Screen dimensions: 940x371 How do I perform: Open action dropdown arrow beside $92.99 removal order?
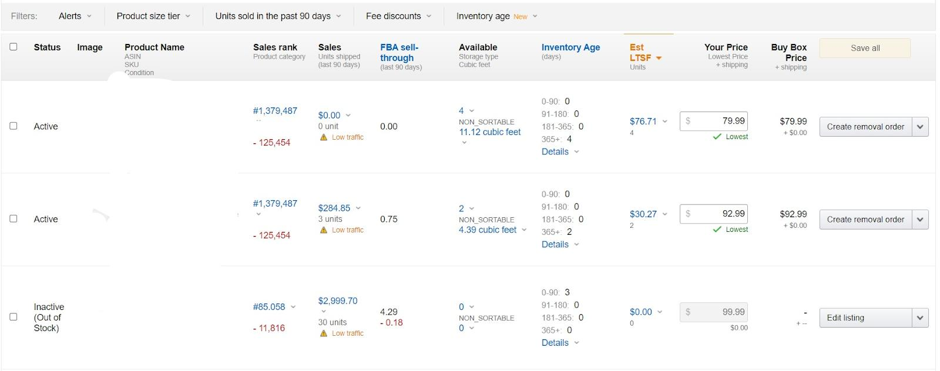click(920, 219)
